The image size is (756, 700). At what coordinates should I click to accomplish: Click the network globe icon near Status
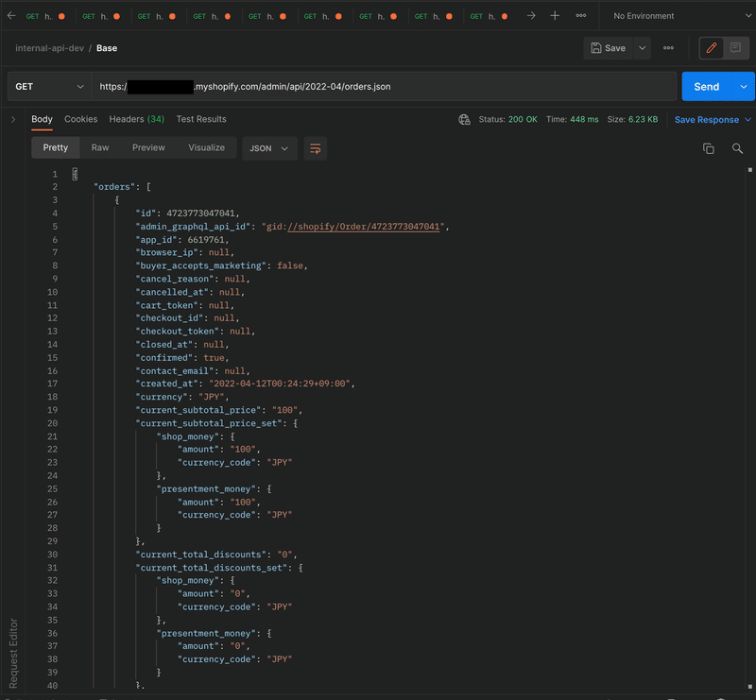(464, 120)
